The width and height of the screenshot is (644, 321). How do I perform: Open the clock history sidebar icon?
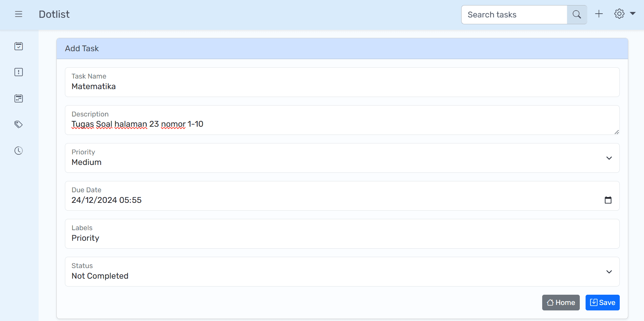click(18, 151)
